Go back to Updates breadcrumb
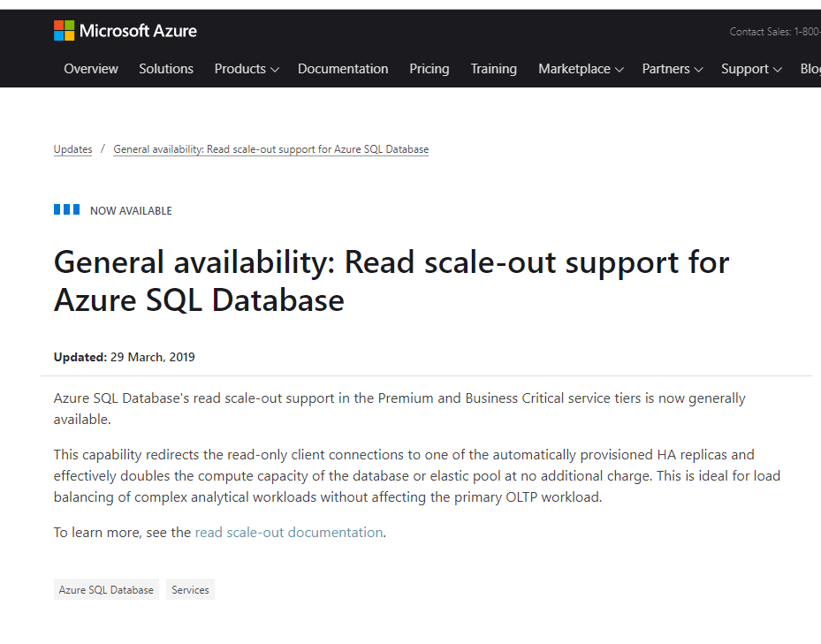The height and width of the screenshot is (644, 821). 73,149
